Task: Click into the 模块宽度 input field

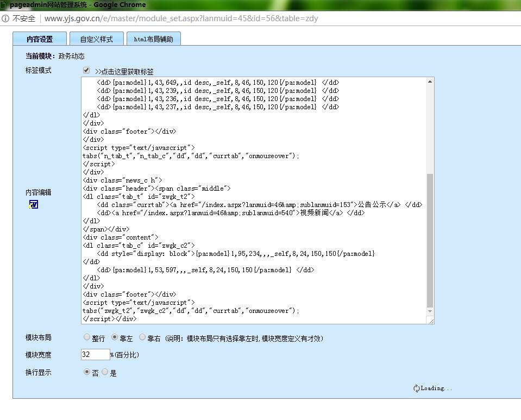Action: 96,355
